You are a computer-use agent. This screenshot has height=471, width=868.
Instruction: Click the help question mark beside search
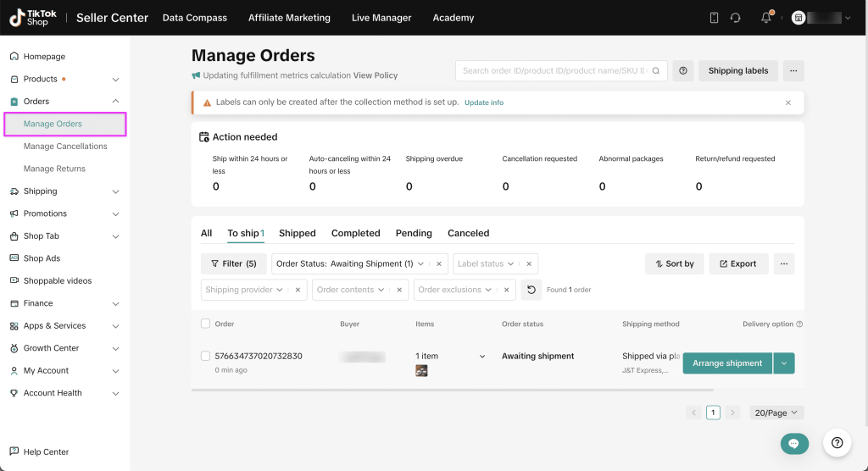(683, 71)
